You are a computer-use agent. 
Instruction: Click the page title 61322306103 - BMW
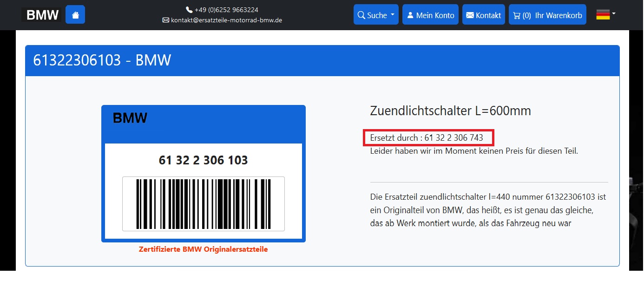pyautogui.click(x=102, y=60)
